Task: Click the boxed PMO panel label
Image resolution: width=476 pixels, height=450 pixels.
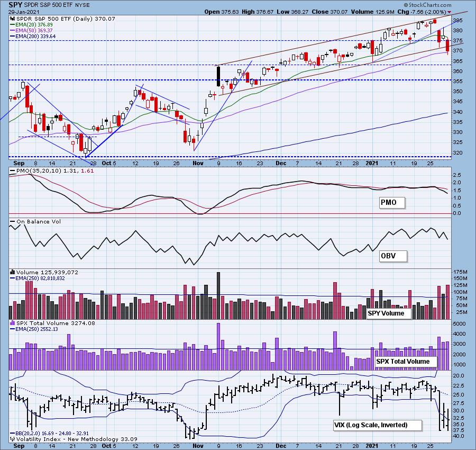Action: (x=392, y=202)
